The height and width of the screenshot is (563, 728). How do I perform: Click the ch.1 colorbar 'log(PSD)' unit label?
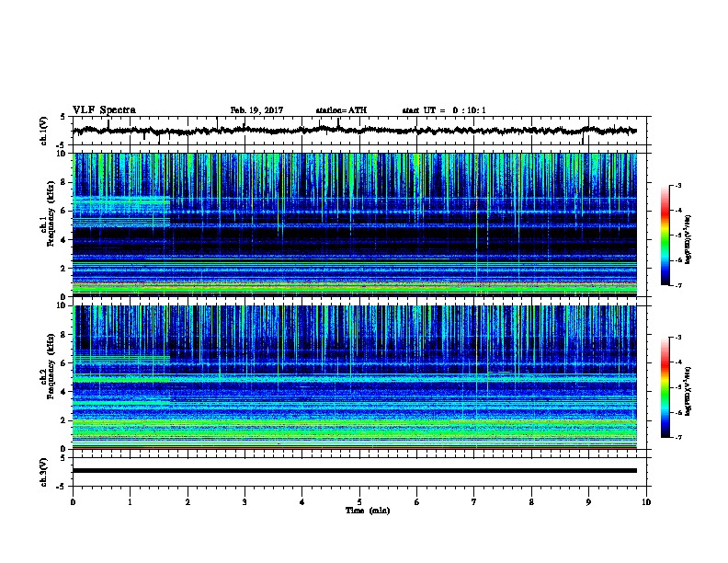coord(688,240)
